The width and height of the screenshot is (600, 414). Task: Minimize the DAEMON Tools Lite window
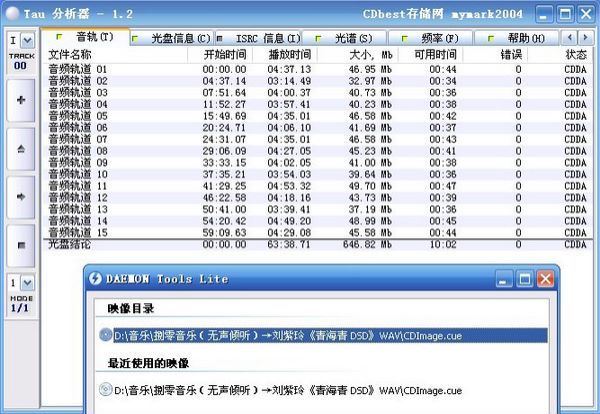tap(504, 279)
